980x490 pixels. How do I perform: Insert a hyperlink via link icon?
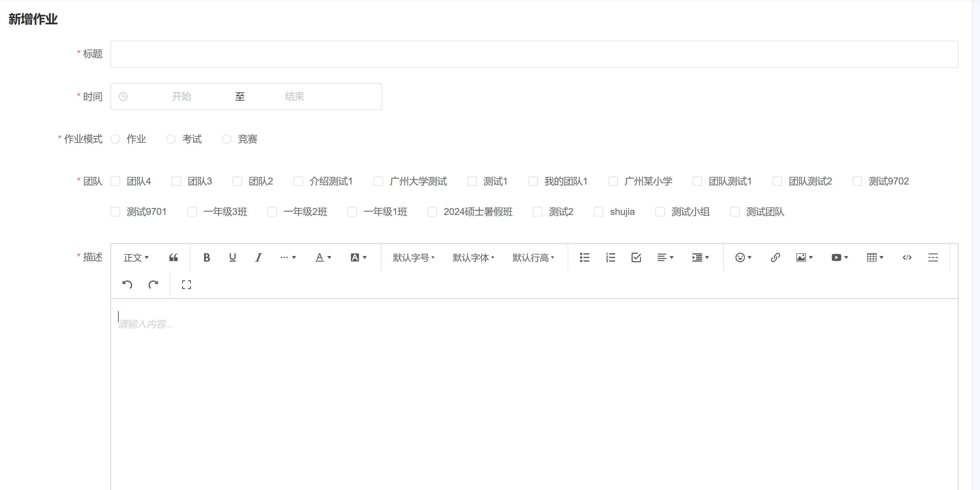[775, 258]
